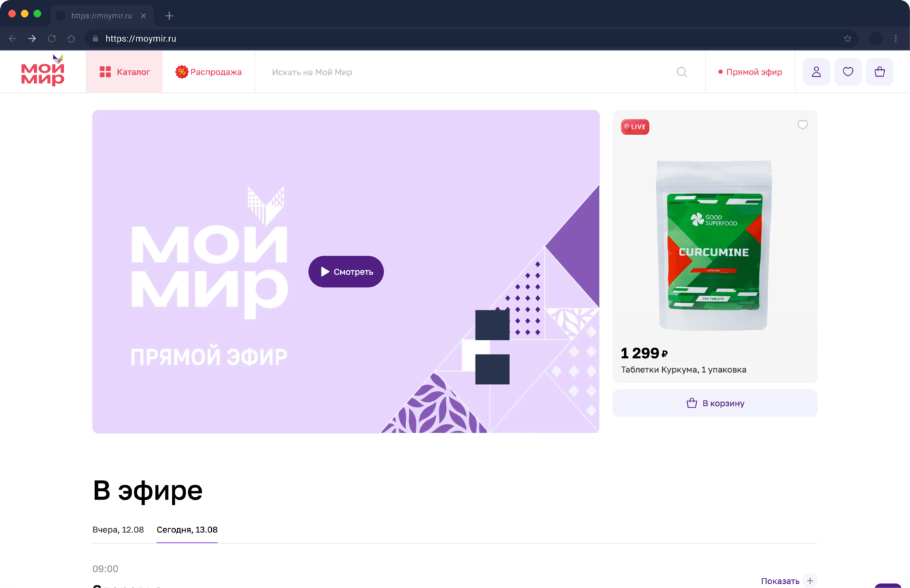Click the search magnifier icon
Image resolution: width=910 pixels, height=588 pixels.
point(682,72)
